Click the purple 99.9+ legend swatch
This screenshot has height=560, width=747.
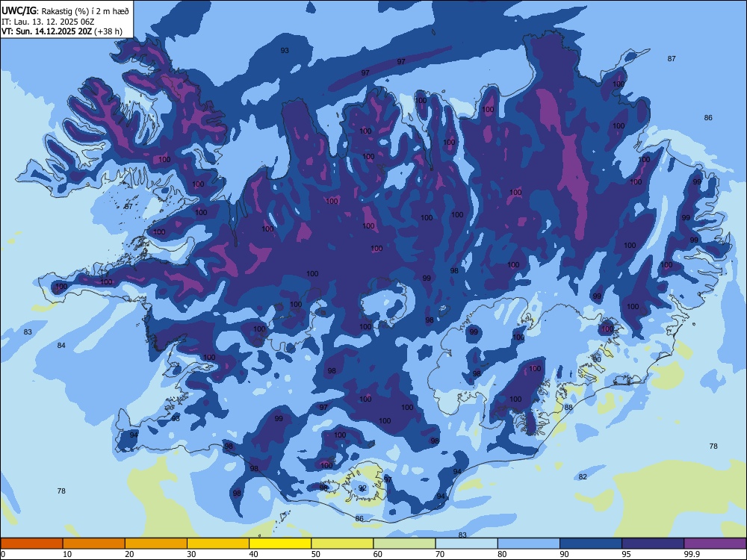tap(715, 544)
